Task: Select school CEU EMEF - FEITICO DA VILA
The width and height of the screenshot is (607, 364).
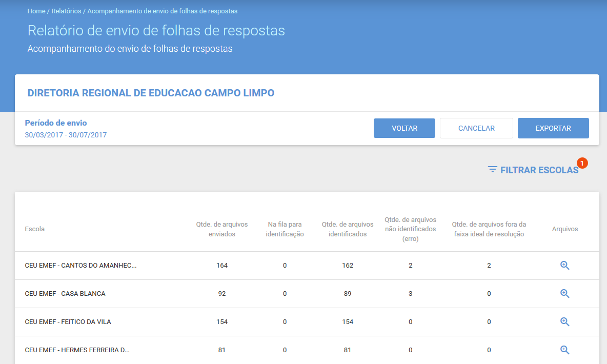Action: click(x=68, y=322)
